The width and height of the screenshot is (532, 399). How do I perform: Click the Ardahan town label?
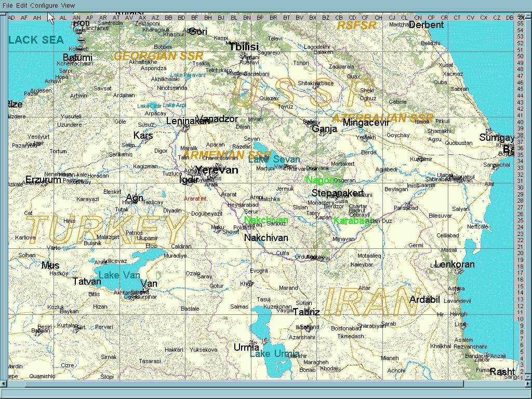point(124,96)
